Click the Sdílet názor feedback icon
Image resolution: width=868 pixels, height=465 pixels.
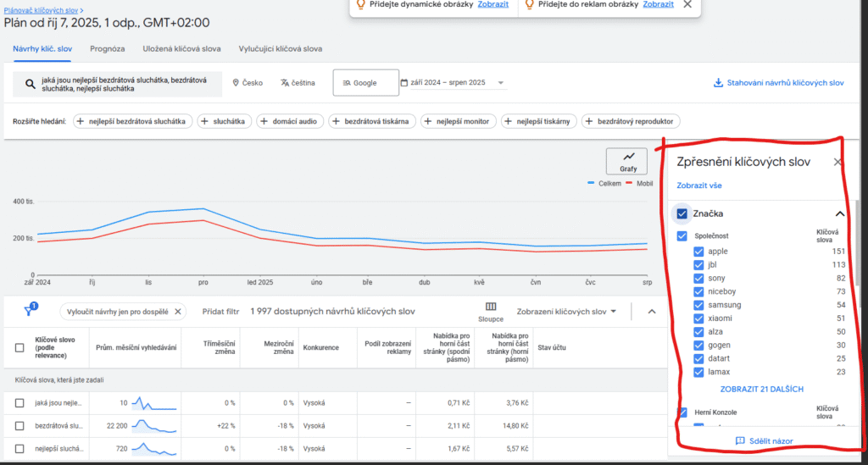click(740, 441)
